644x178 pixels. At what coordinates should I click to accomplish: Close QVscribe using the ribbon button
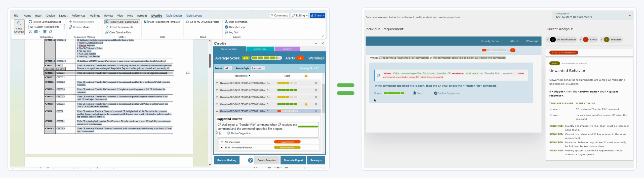pos(19,27)
